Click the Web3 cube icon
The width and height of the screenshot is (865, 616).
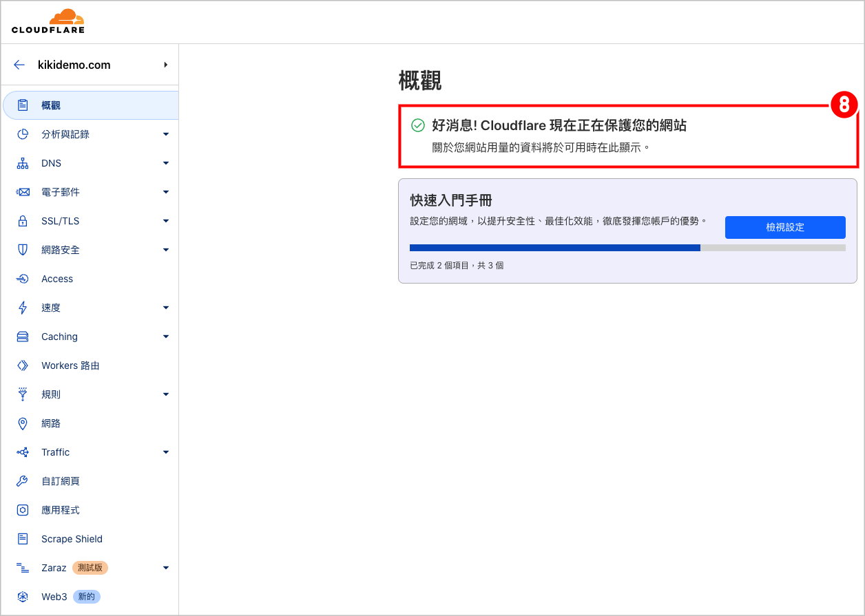(x=23, y=597)
